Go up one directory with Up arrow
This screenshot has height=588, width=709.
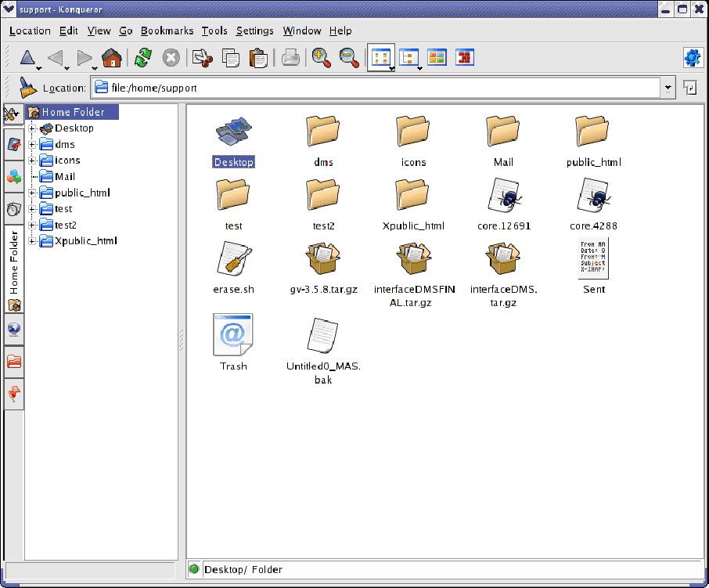[x=27, y=57]
